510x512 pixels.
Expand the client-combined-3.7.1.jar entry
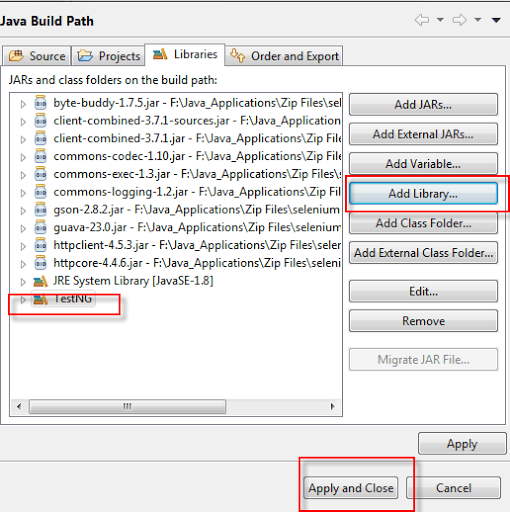click(x=23, y=139)
